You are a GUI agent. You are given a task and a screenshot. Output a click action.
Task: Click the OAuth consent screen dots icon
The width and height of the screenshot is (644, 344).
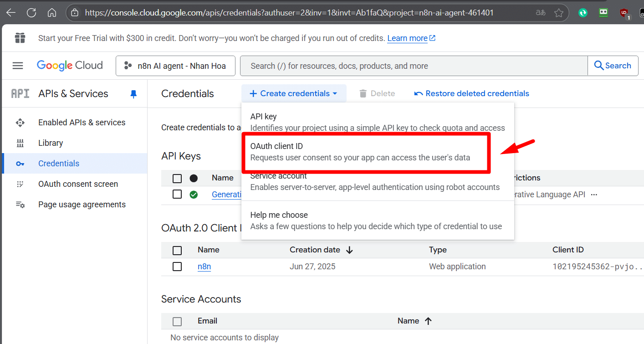coord(20,184)
